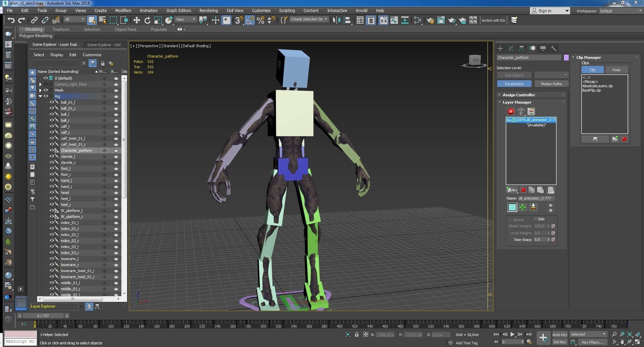644x347 pixels.
Task: Go to the end frame of the animation
Action: click(x=529, y=334)
